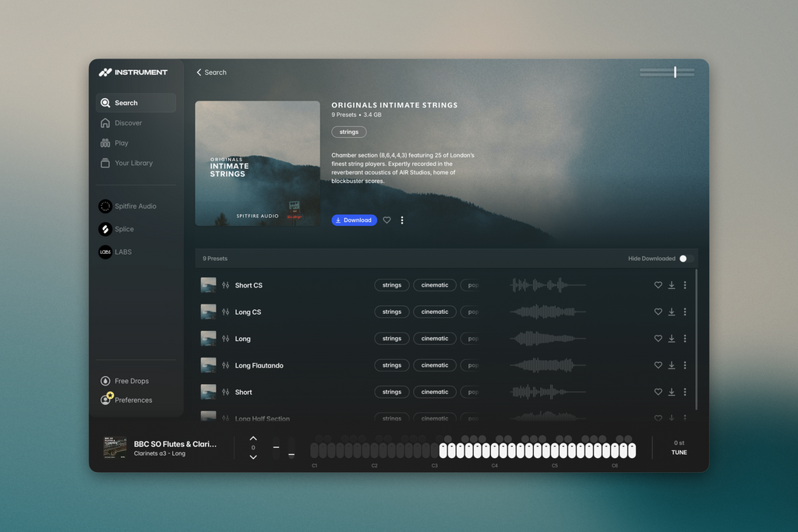
Task: Open more options for Short CS
Action: coord(685,285)
